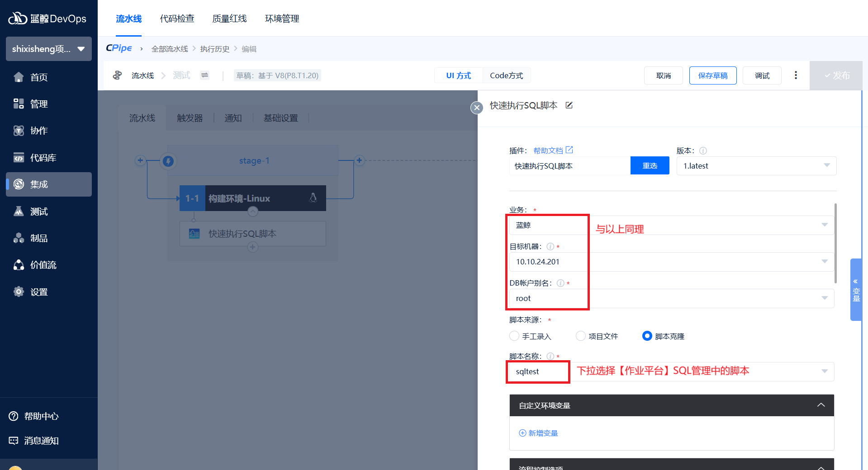Click the 首页 home icon in sidebar
The image size is (868, 470).
19,77
